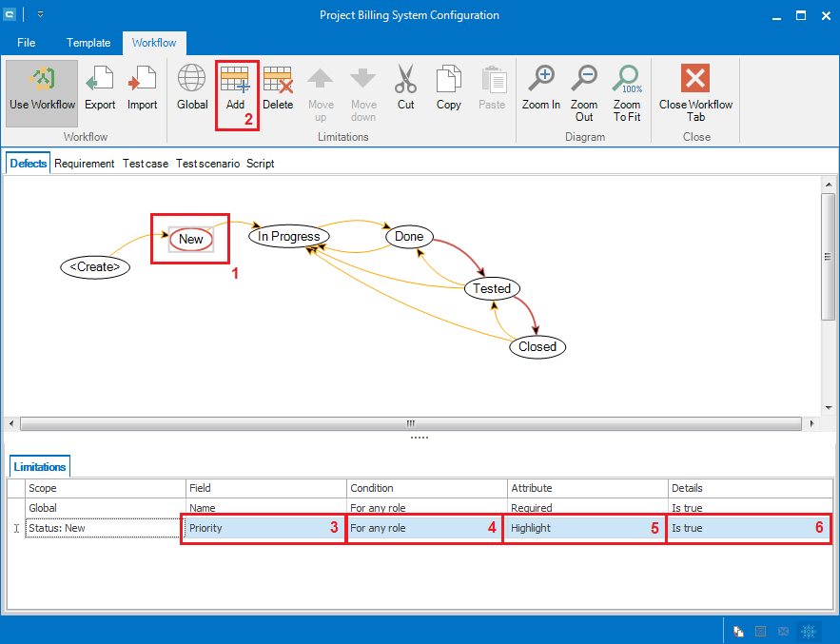Select the In Progress status node
Screen dimensions: 840x644
289,236
